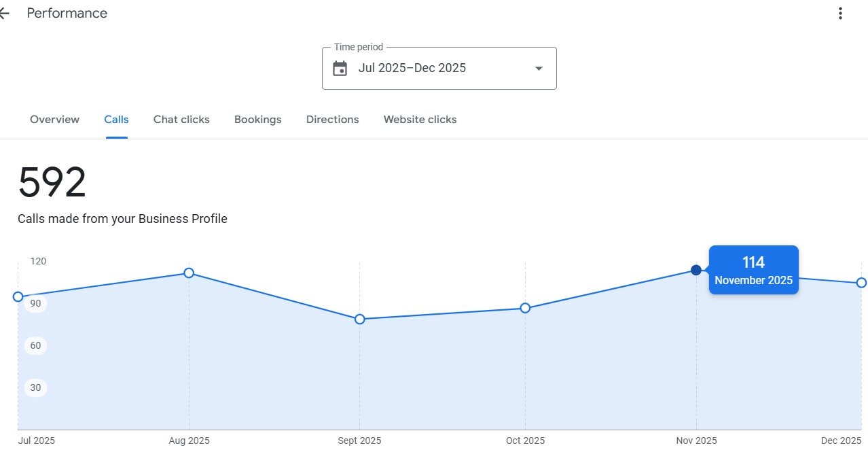The height and width of the screenshot is (467, 868).
Task: Expand the Time period dropdown arrow
Action: (x=539, y=68)
